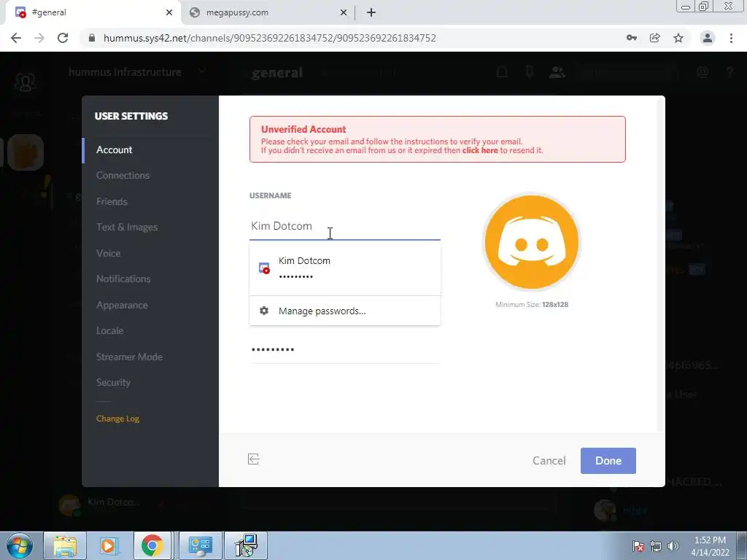
Task: Open Streamer Mode settings section
Action: point(129,357)
